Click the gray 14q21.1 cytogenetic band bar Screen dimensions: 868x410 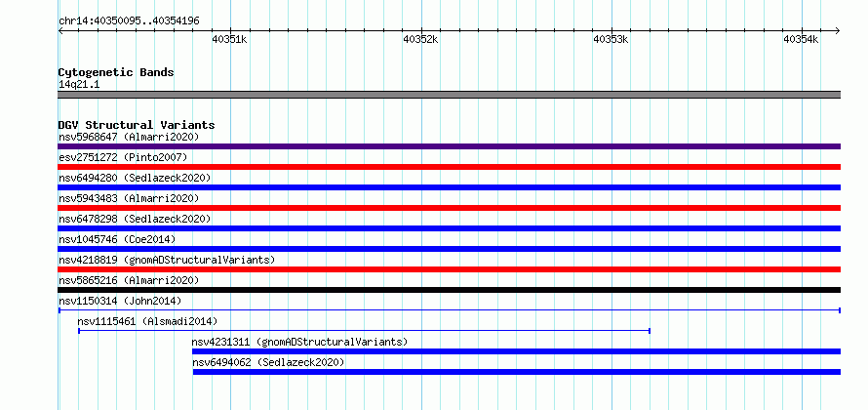click(x=449, y=95)
